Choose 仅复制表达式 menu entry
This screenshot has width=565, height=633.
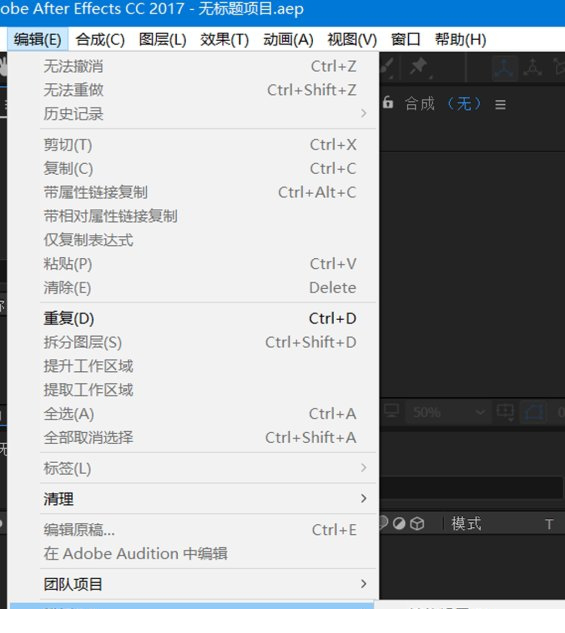coord(193,240)
